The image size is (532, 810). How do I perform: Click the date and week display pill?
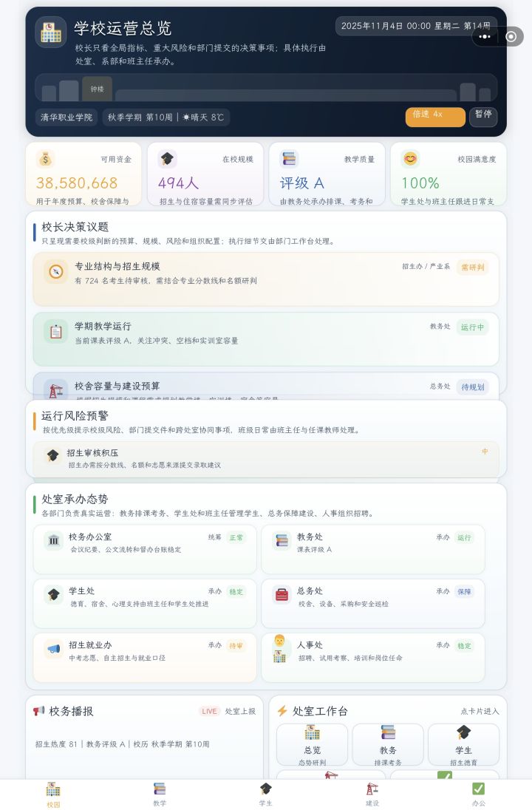point(416,26)
